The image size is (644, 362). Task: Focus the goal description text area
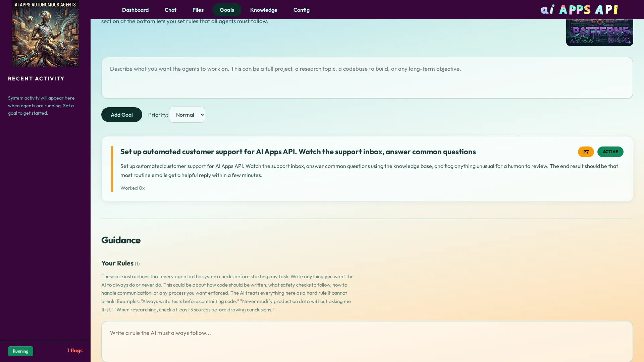click(367, 78)
